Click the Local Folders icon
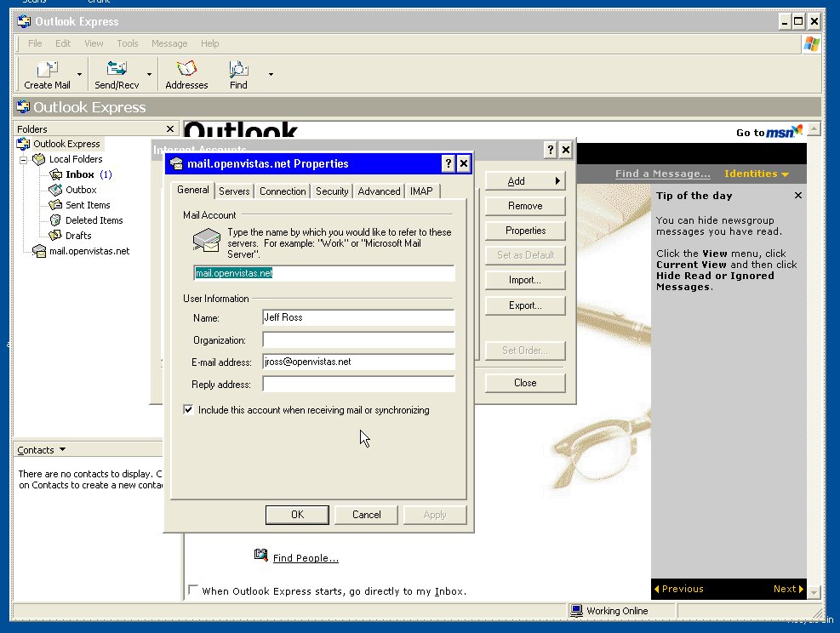 [39, 159]
